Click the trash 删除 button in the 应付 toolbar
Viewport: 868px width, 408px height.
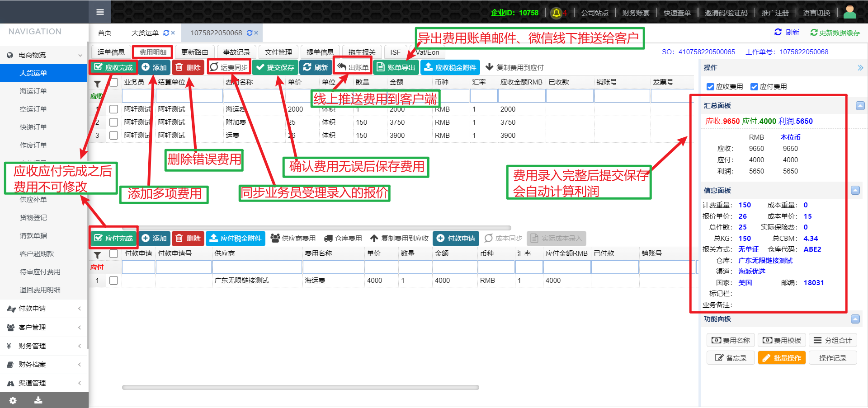pos(188,238)
